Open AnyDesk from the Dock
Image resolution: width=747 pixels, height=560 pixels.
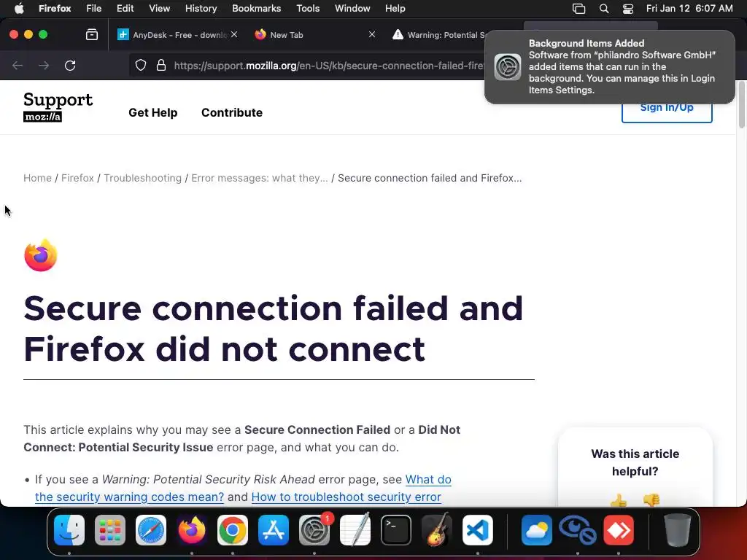point(619,530)
